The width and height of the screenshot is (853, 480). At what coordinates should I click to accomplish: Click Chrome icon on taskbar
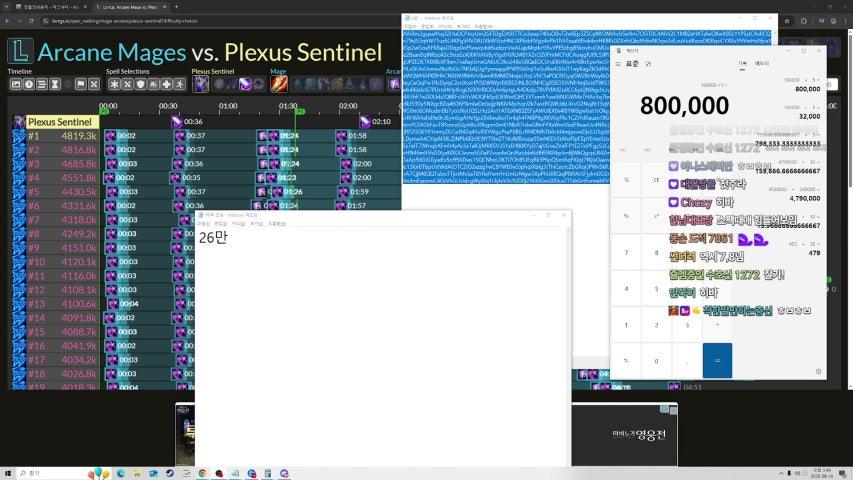tap(202, 473)
